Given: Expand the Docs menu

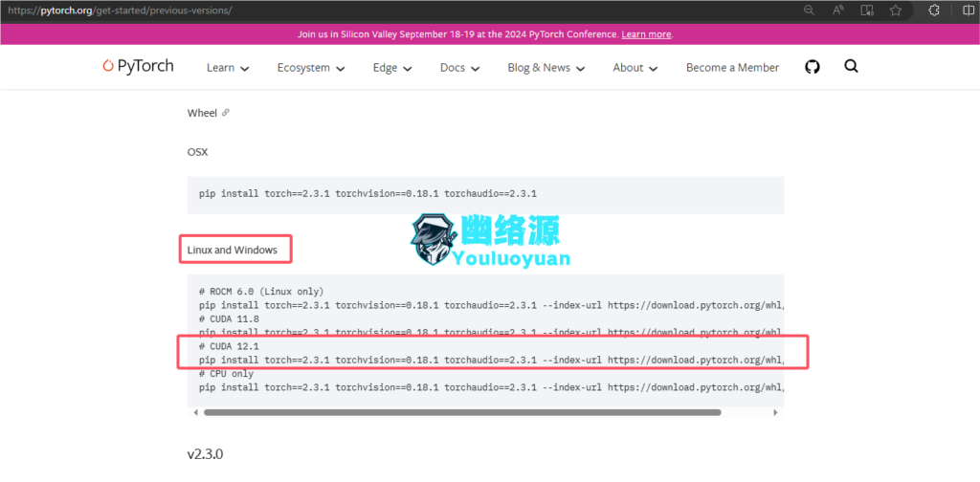Looking at the screenshot, I should coord(459,68).
